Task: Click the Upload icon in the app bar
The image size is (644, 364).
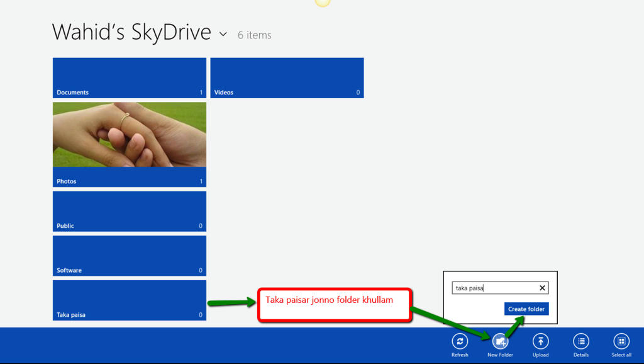Action: click(x=540, y=342)
